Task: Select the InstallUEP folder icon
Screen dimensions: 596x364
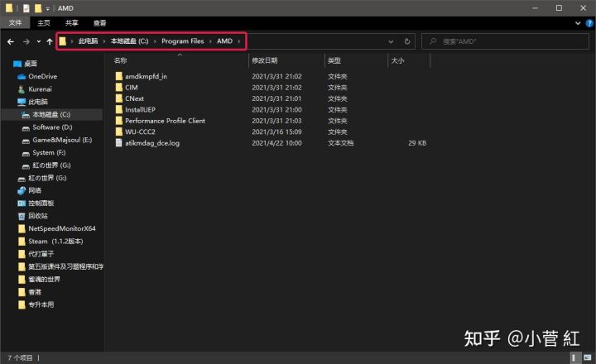Action: pyautogui.click(x=119, y=109)
